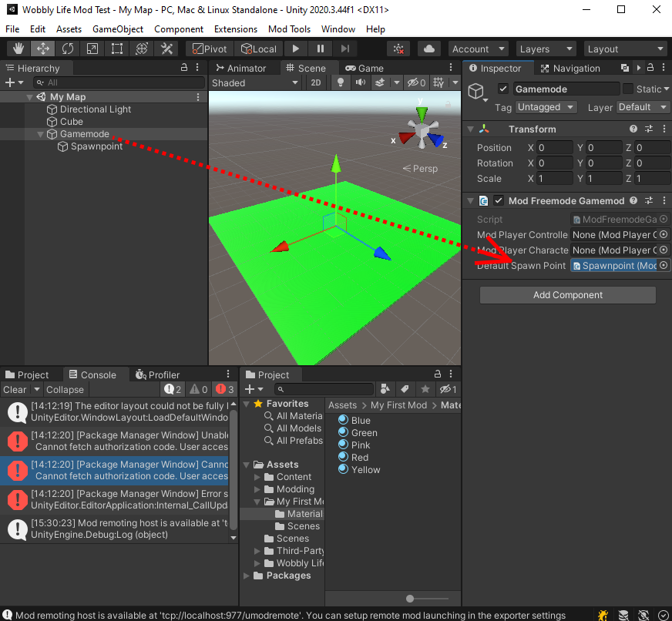Open the cloud services icon
672x621 pixels.
[429, 49]
